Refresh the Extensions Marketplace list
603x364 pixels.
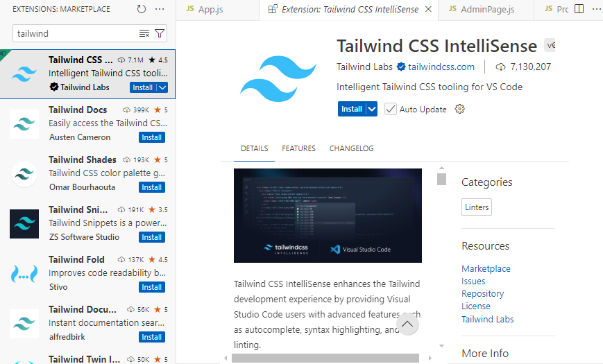[141, 9]
